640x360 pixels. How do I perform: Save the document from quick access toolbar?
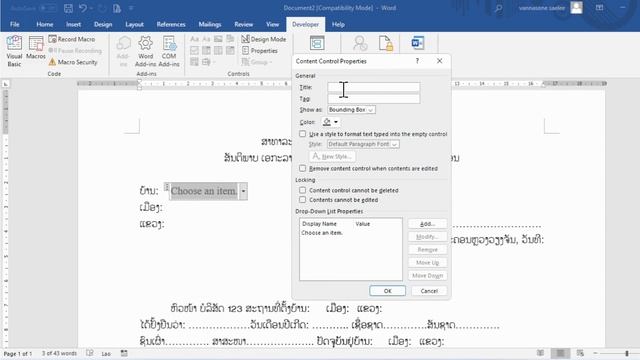click(x=68, y=8)
